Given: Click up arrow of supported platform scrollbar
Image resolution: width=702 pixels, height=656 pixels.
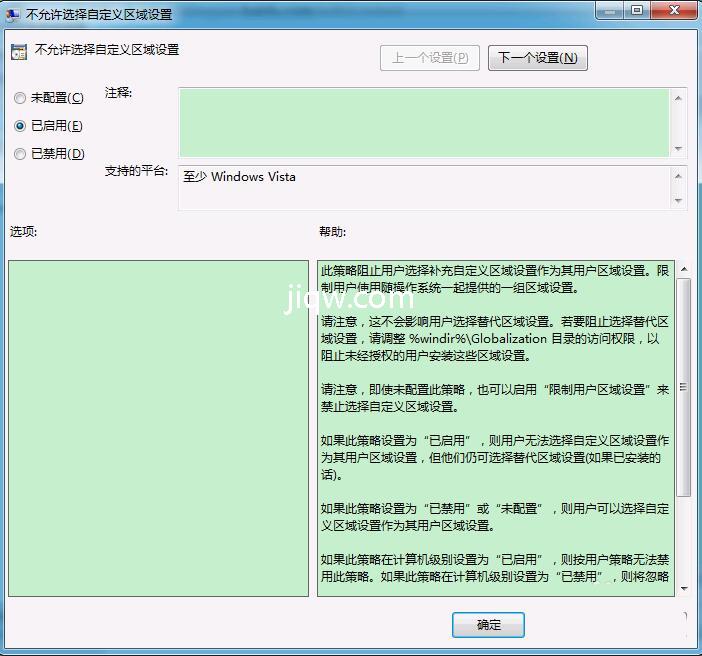Looking at the screenshot, I should (679, 176).
